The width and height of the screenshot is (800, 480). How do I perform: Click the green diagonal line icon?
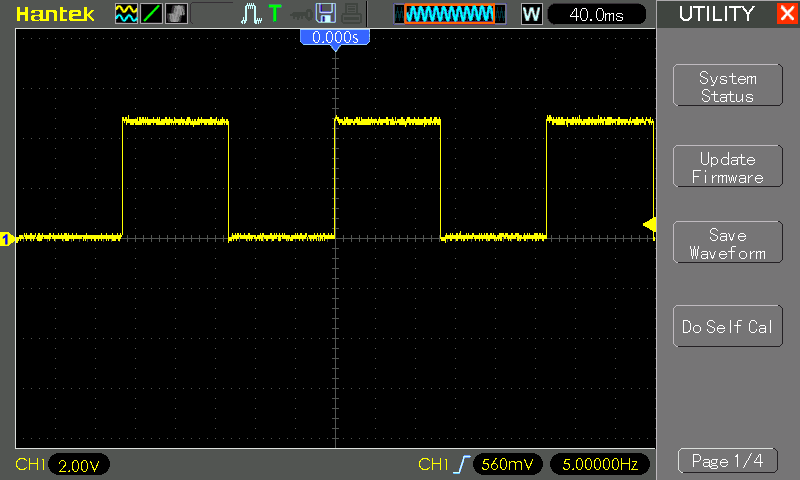152,14
